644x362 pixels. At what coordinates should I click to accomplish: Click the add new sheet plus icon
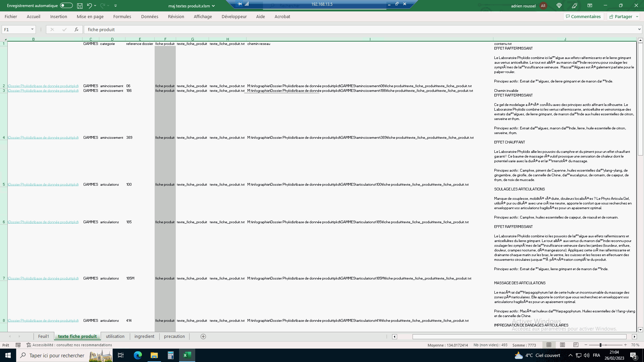tap(203, 337)
